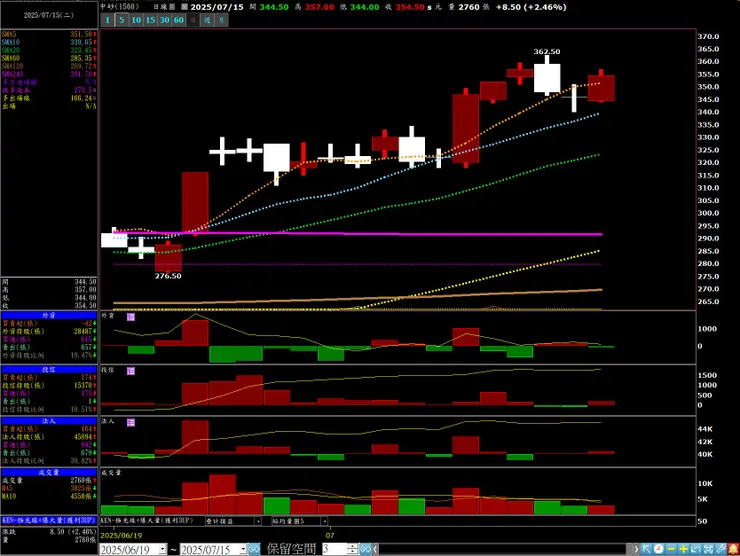Click the 2025/06/19 timeline date label
Viewport: 740px width, 556px height.
[121, 535]
